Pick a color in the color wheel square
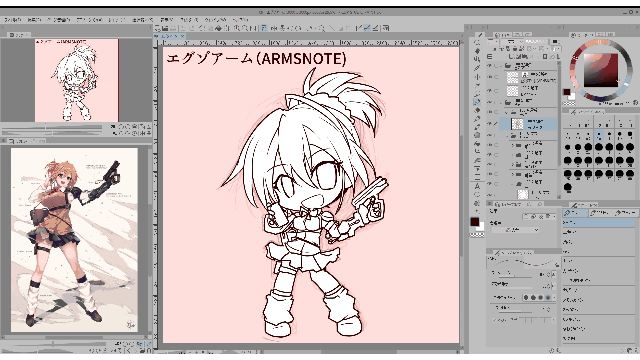Viewport: 640px width, 360px height. [x=600, y=70]
